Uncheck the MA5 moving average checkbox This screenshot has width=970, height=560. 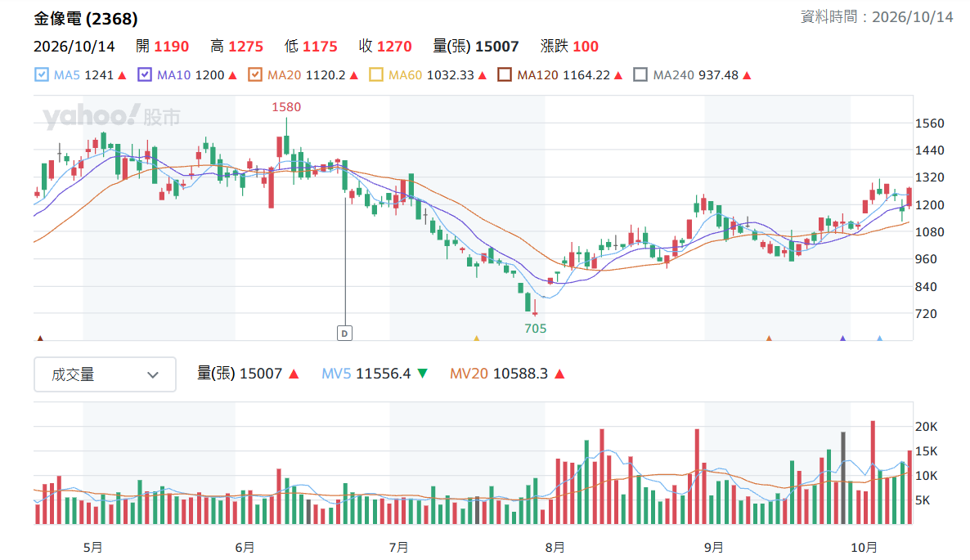point(42,74)
